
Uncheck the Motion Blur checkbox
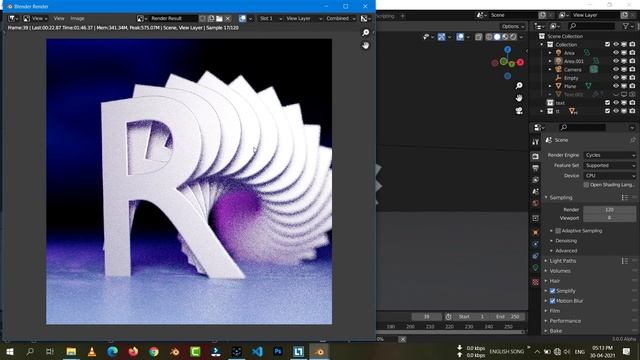point(552,301)
